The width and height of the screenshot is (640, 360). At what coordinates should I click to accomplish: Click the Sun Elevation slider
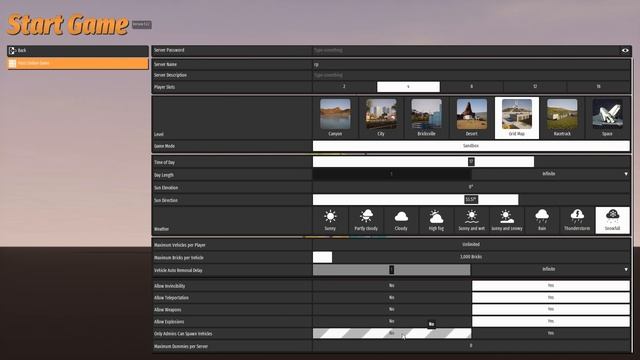coord(471,187)
